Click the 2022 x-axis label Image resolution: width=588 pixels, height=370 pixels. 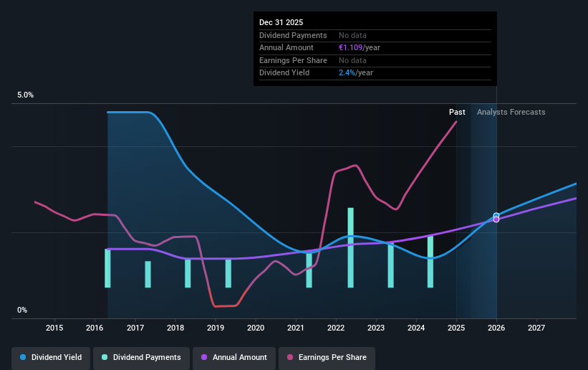336,328
